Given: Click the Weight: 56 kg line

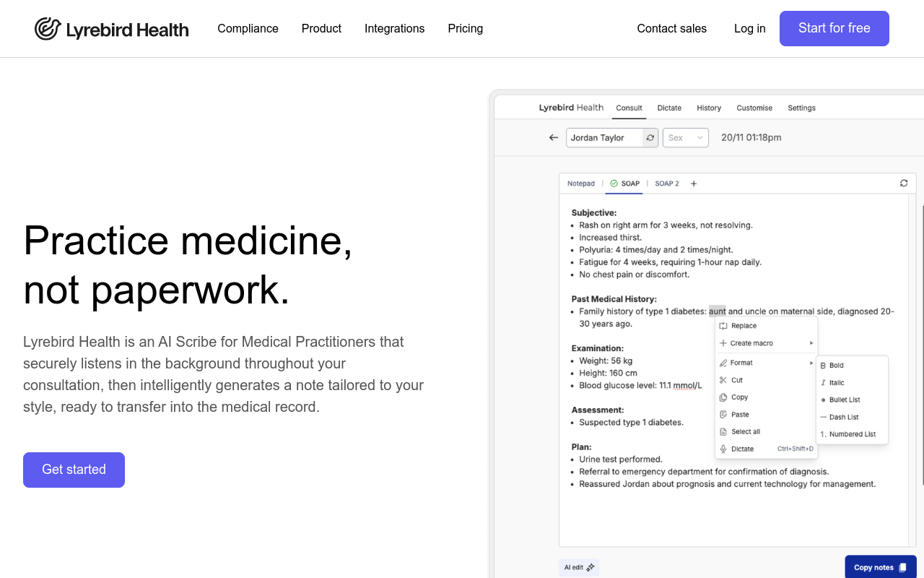Looking at the screenshot, I should point(606,361).
